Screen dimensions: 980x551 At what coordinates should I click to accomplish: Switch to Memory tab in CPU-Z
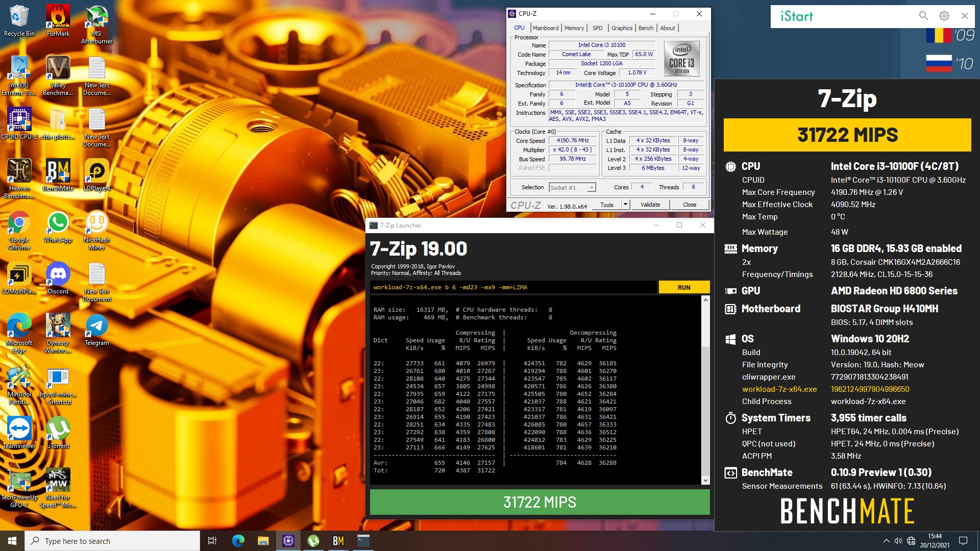(x=574, y=28)
